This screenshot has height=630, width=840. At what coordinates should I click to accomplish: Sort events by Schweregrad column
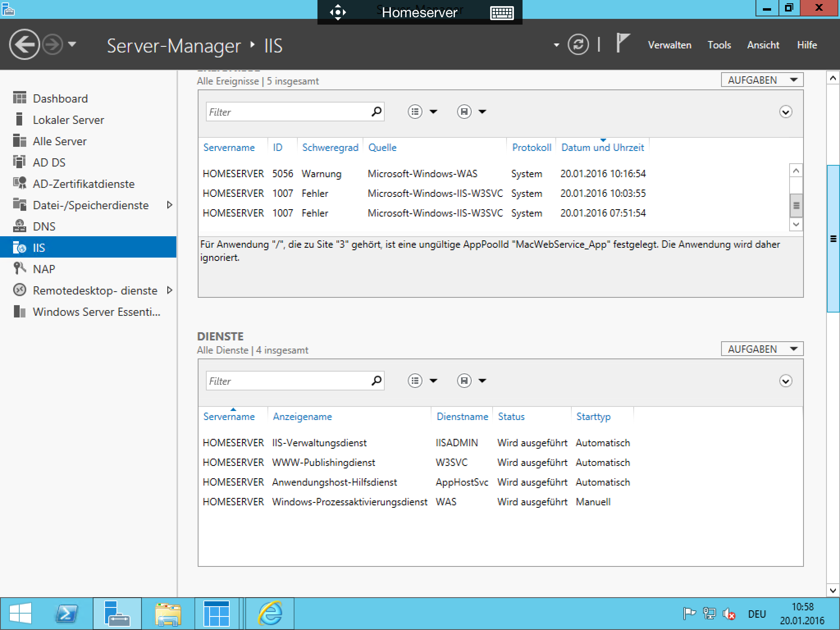pos(330,148)
